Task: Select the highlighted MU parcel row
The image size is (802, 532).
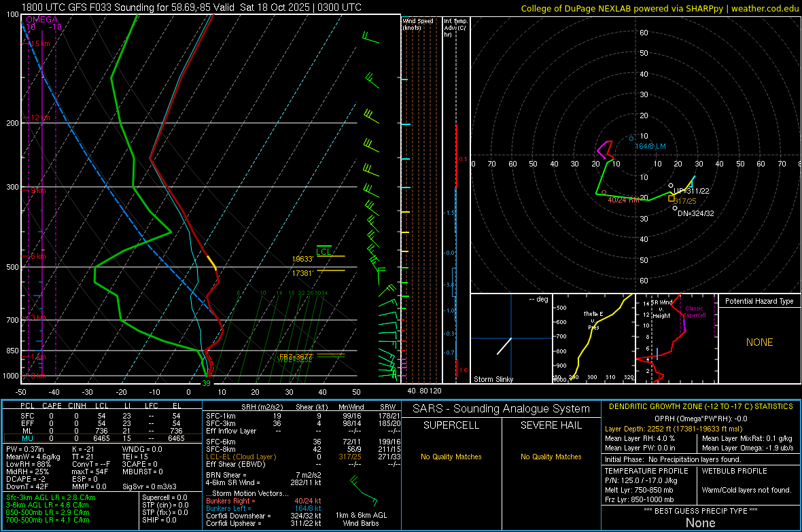Action: point(103,438)
